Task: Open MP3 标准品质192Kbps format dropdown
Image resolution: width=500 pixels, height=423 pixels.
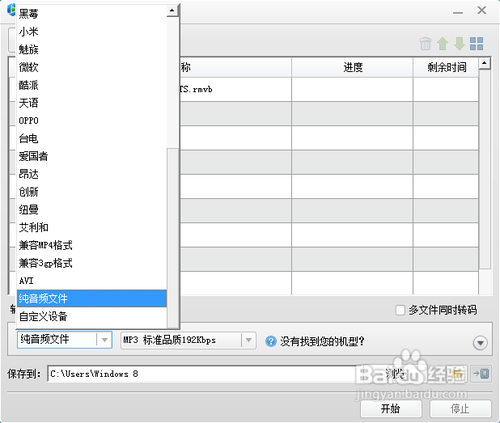Action: pyautogui.click(x=188, y=340)
